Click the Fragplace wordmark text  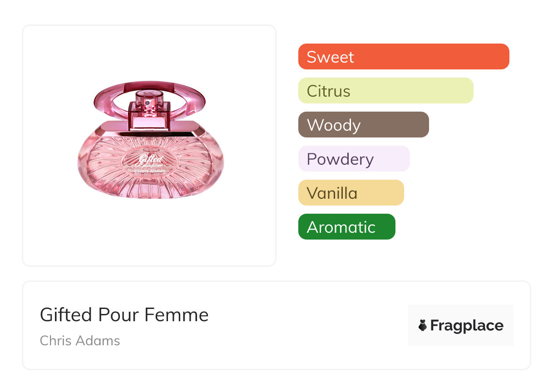467,325
